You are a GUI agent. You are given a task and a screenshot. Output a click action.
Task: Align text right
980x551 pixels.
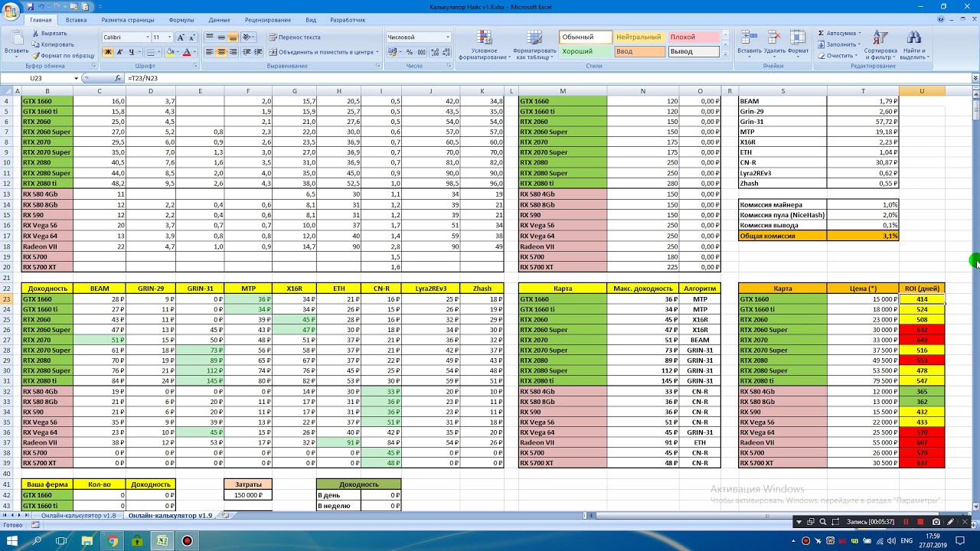[x=234, y=52]
